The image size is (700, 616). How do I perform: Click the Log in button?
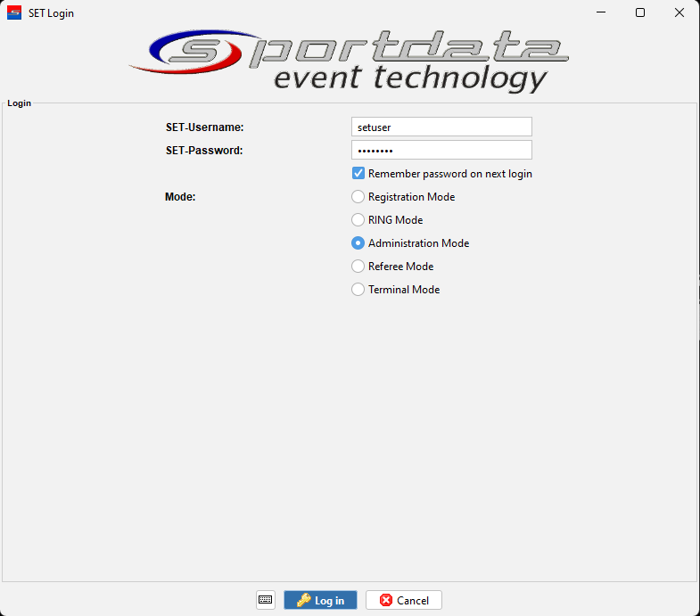320,600
